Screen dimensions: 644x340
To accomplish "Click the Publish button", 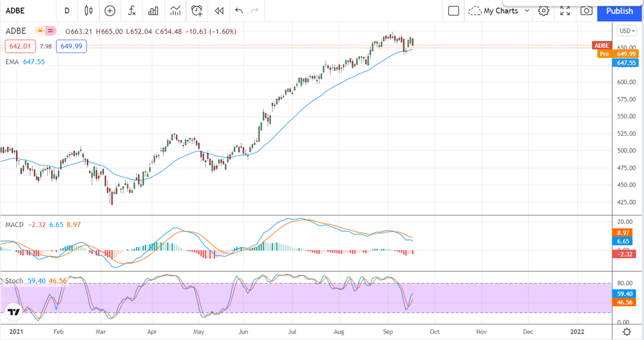I will pyautogui.click(x=619, y=11).
